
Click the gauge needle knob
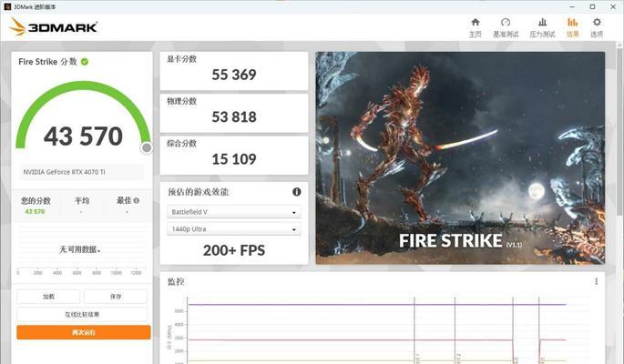[x=147, y=147]
